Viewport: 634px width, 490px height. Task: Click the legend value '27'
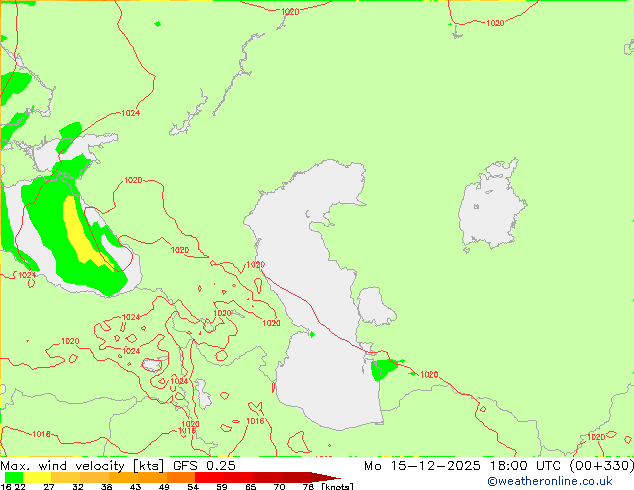[49, 487]
